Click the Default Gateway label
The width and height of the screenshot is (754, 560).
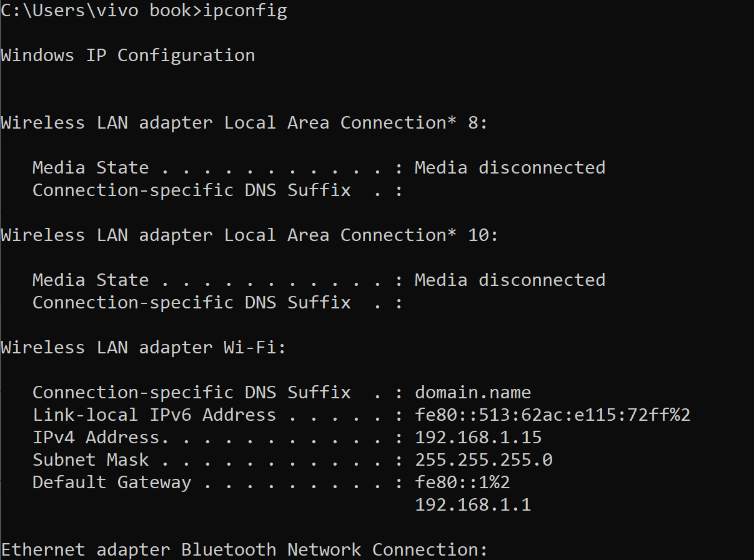pos(112,483)
